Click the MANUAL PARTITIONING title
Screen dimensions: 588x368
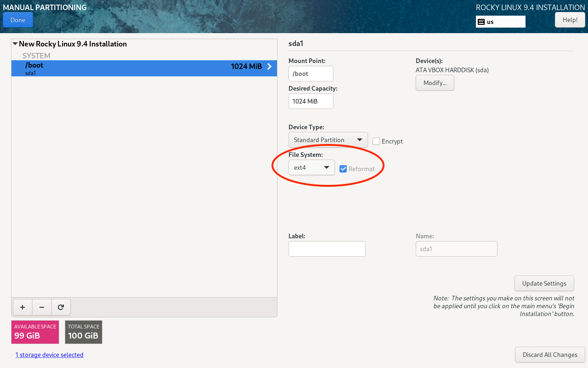45,7
